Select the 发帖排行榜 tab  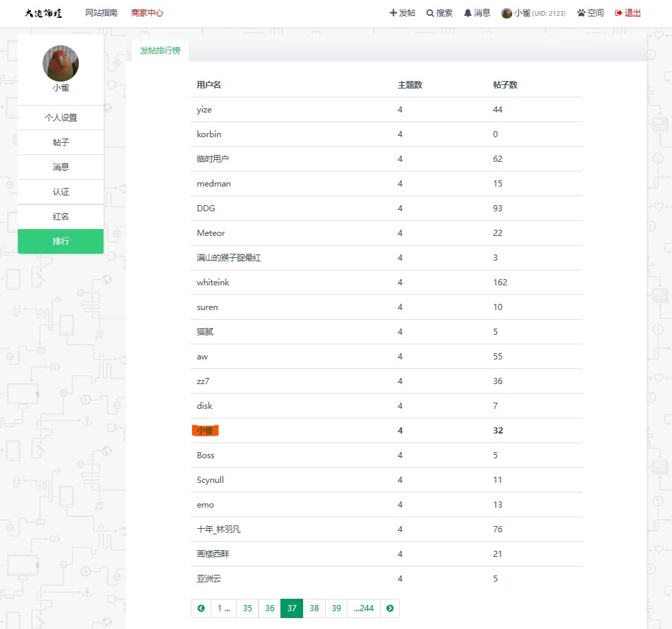click(160, 51)
